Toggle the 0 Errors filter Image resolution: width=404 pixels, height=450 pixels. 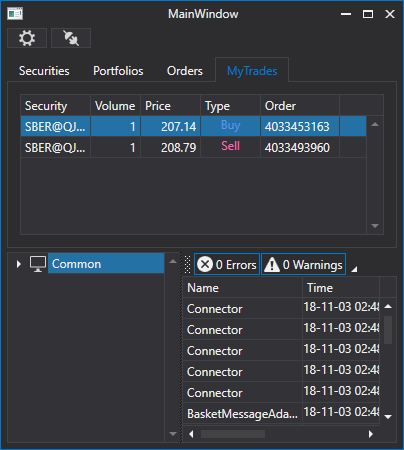click(x=227, y=265)
